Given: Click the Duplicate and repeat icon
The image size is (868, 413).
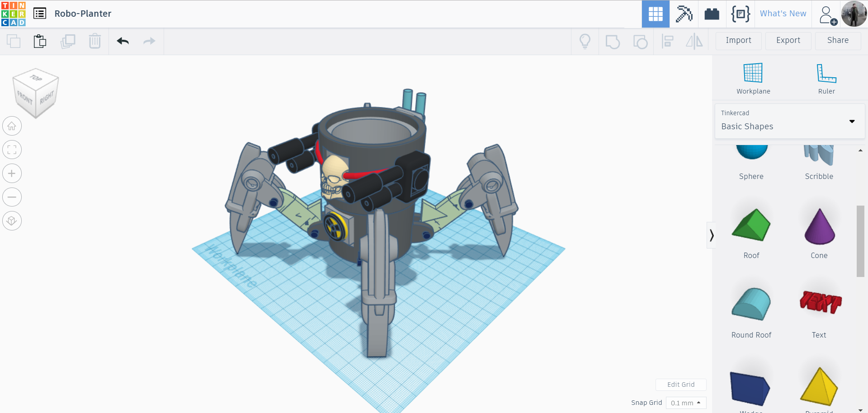Looking at the screenshot, I should [68, 41].
